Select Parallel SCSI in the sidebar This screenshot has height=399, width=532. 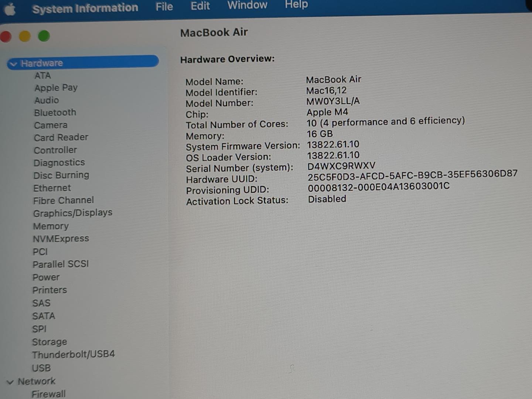pyautogui.click(x=61, y=264)
